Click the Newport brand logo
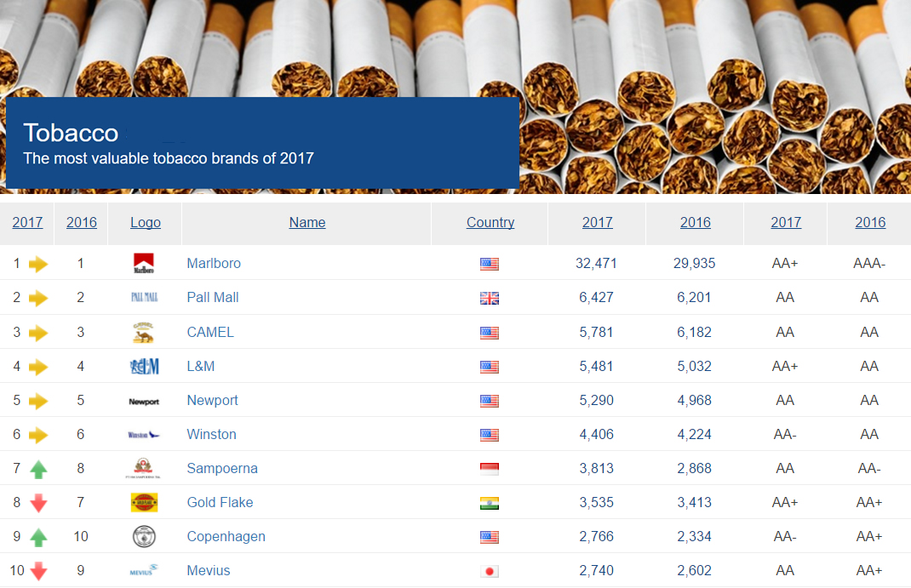Viewport: 911px width, 588px height. [143, 400]
